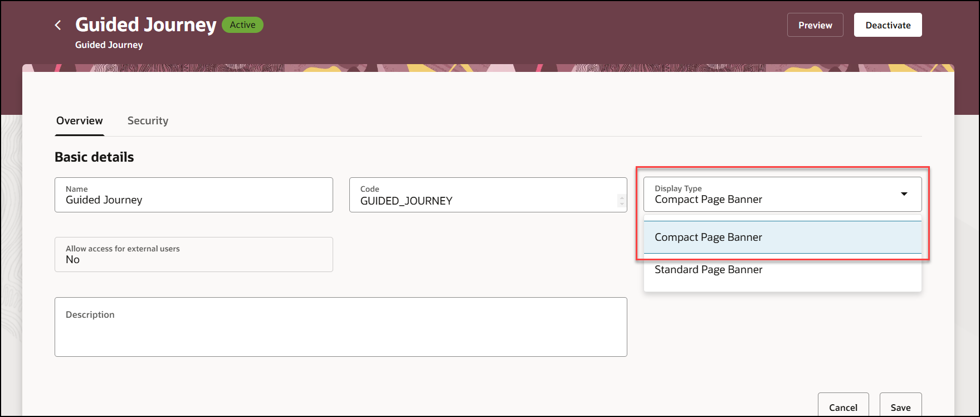Click the Guided Journey page title
Viewport: 980px width, 417px height.
pyautogui.click(x=146, y=25)
